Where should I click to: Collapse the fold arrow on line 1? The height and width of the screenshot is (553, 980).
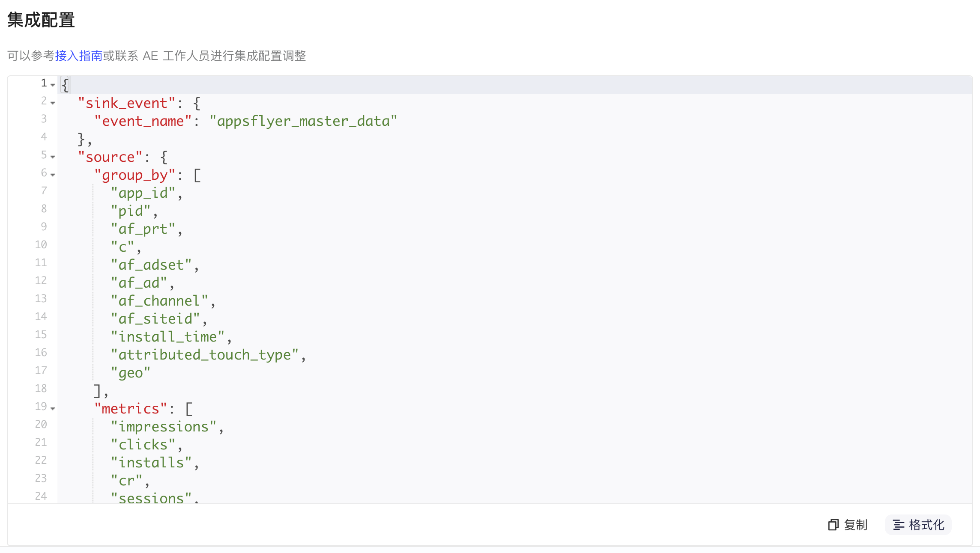point(53,85)
